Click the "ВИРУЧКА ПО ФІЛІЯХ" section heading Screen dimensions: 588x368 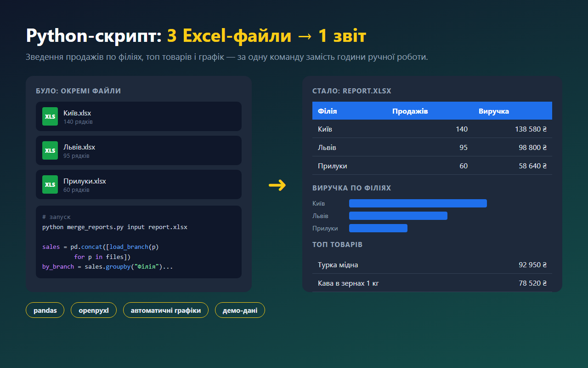(x=352, y=188)
